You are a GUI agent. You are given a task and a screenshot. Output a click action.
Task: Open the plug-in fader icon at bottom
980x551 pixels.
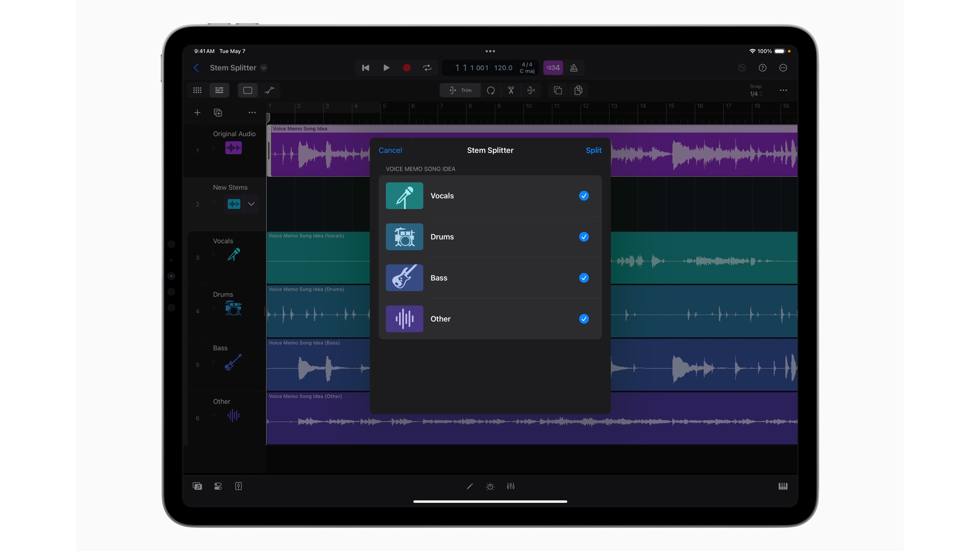238,486
